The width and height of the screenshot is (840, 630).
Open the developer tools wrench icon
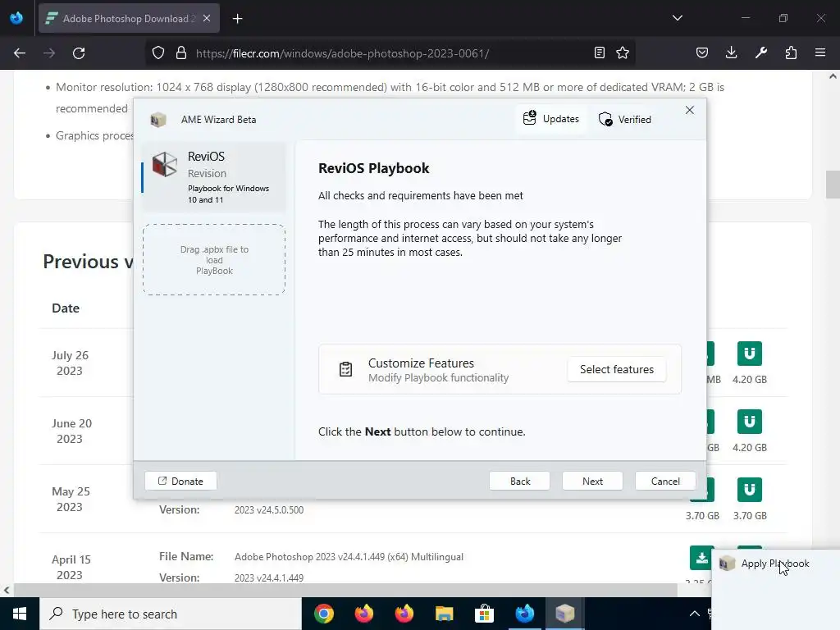[x=761, y=53]
